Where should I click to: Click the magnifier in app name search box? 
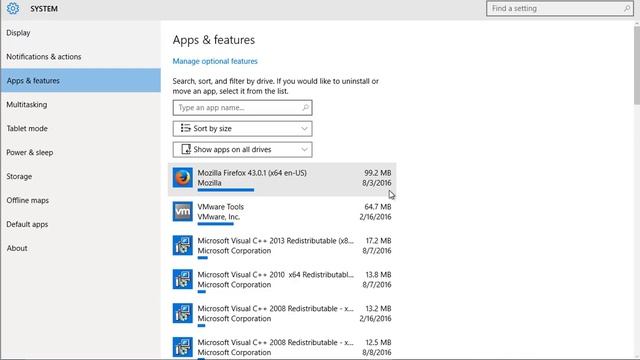pyautogui.click(x=305, y=108)
